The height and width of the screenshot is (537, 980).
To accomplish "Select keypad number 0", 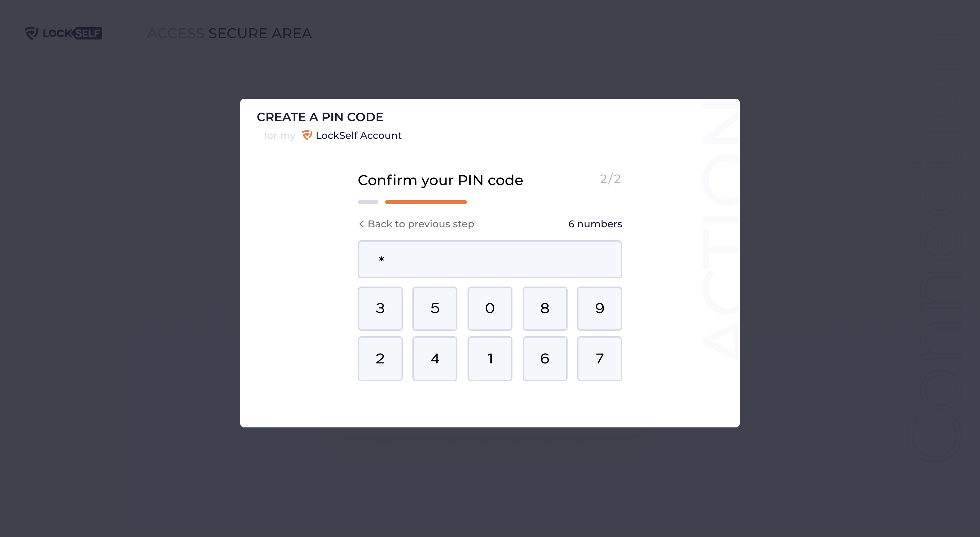I will (490, 308).
